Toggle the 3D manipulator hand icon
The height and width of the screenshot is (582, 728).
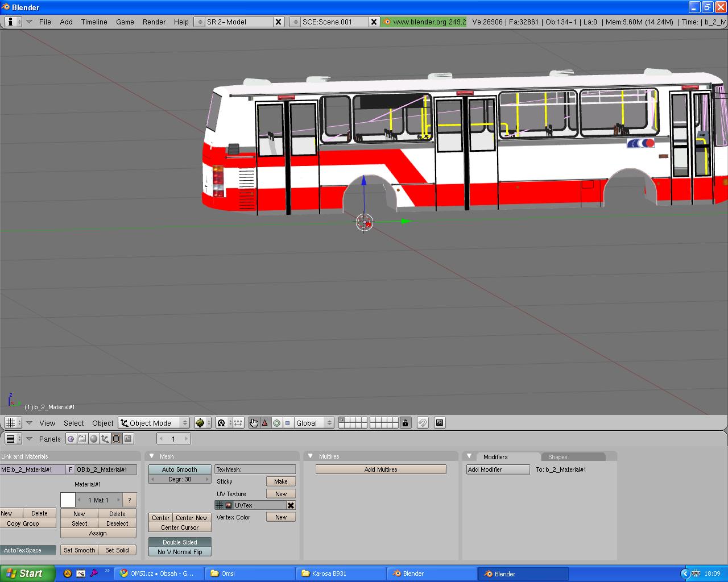point(254,423)
